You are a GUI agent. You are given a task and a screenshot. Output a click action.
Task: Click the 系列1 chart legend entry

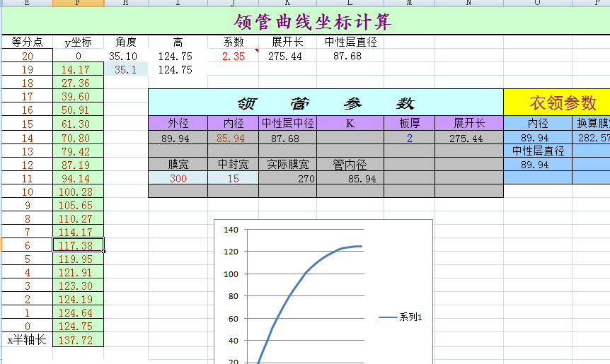point(401,317)
